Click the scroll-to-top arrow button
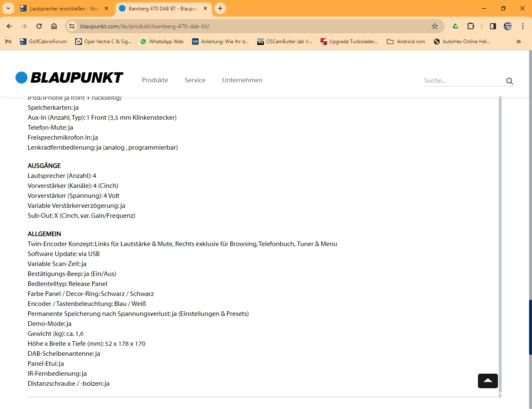The height and width of the screenshot is (409, 532). (x=488, y=381)
